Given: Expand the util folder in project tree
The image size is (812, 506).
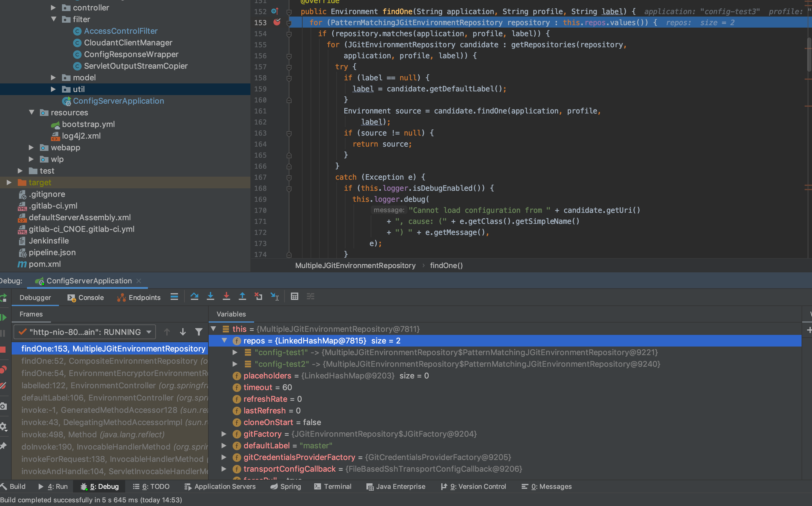Looking at the screenshot, I should [x=53, y=89].
